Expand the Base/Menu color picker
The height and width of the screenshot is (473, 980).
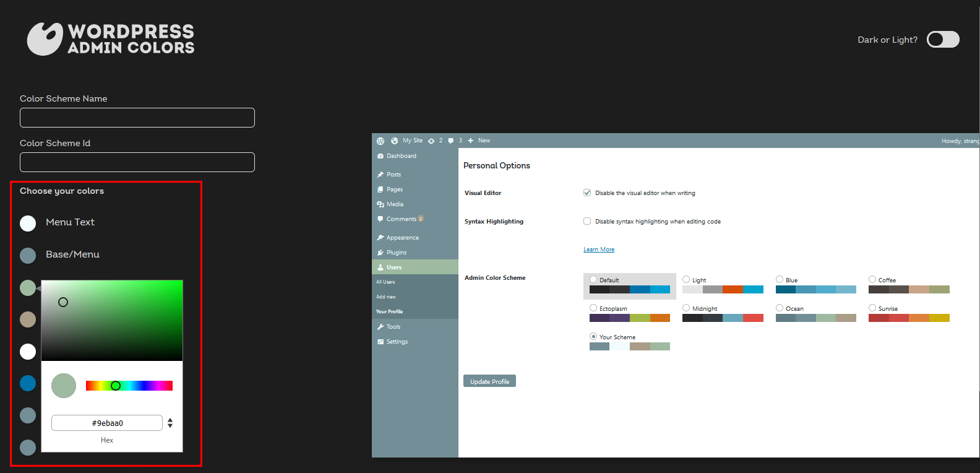pos(28,256)
